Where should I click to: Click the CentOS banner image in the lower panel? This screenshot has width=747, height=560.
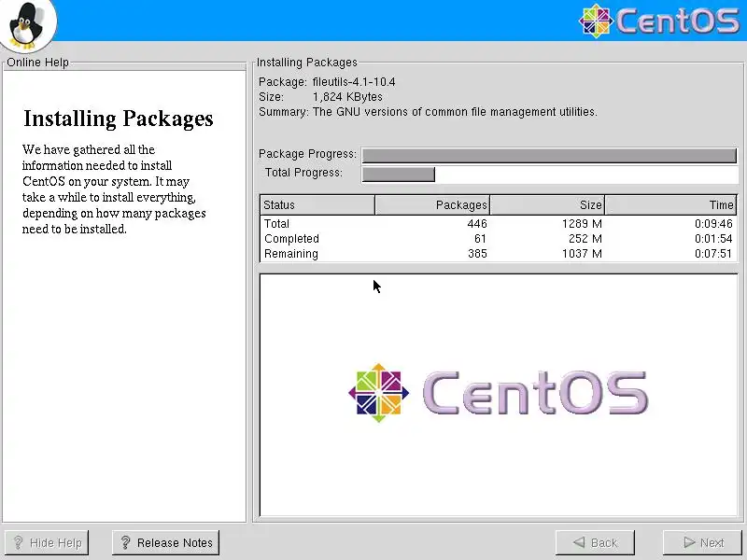[498, 393]
